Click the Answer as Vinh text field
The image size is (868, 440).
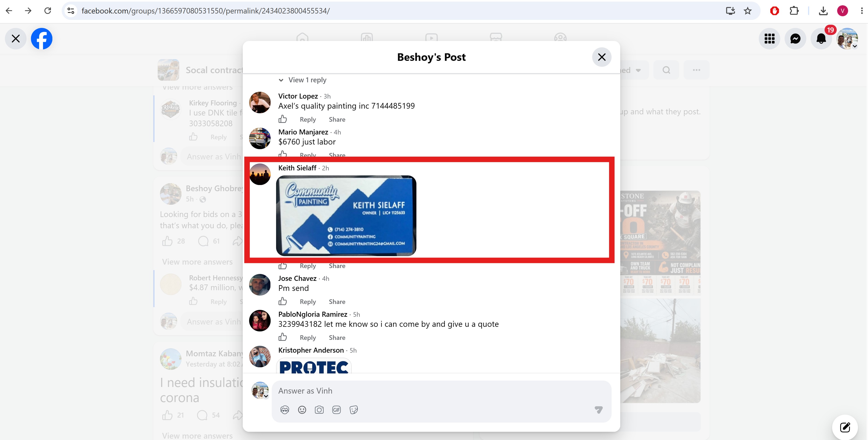coord(441,391)
